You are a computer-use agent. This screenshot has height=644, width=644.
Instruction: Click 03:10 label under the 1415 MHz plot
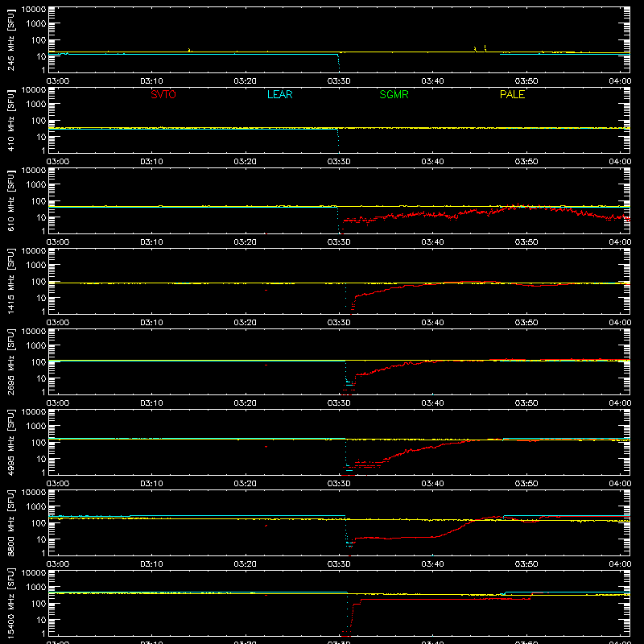coord(151,323)
